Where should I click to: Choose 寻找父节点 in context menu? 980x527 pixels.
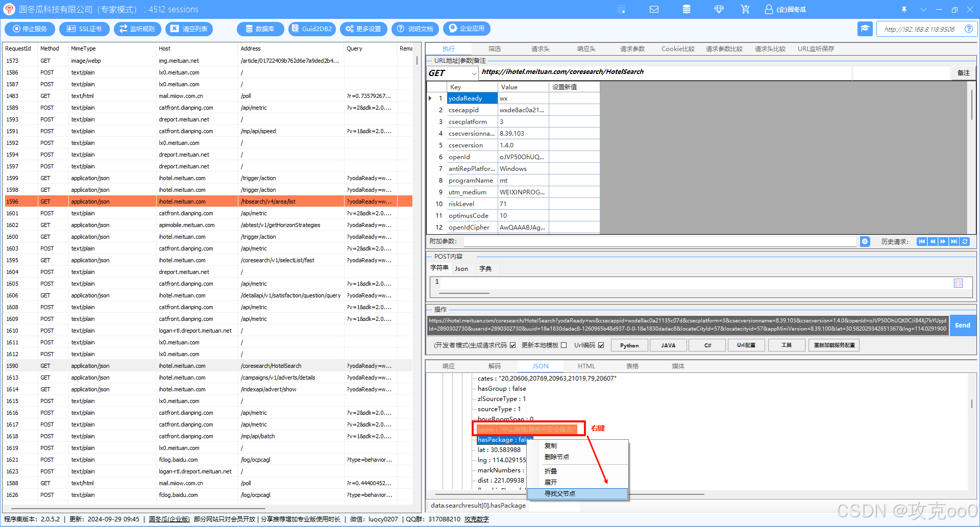click(577, 494)
